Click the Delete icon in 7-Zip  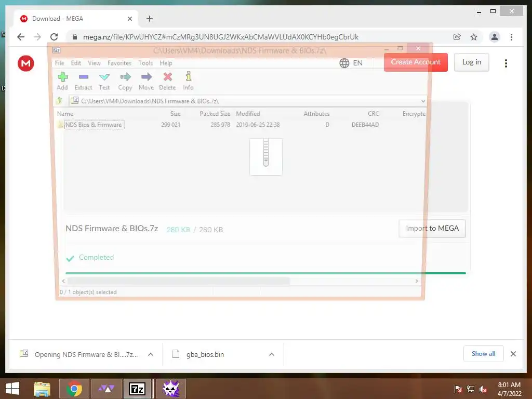(168, 81)
